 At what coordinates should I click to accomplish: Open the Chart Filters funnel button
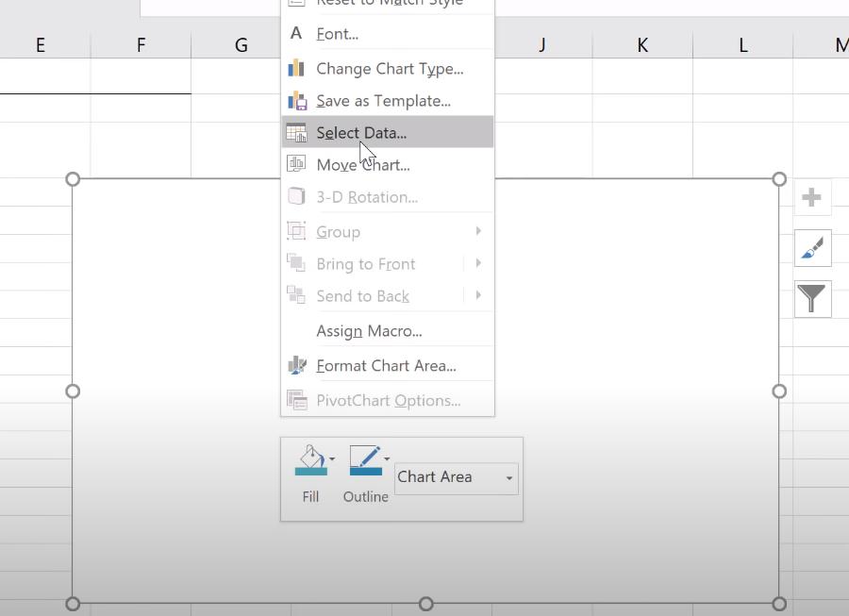click(811, 299)
